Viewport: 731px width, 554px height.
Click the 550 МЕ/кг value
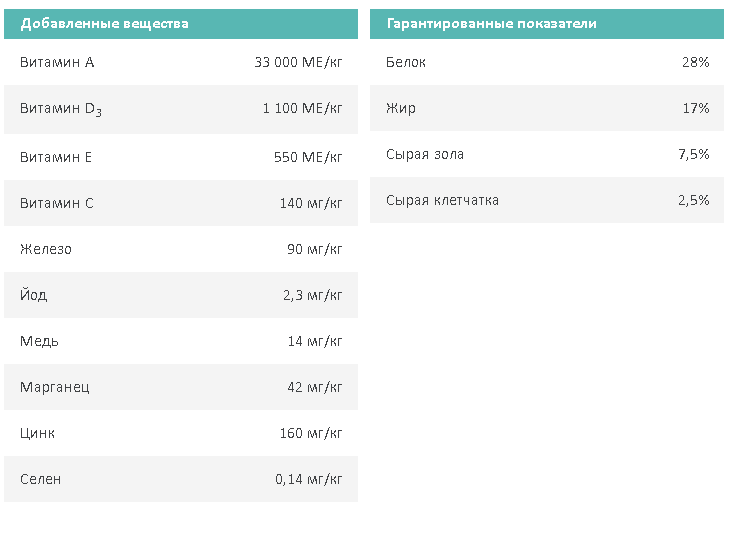coord(308,157)
